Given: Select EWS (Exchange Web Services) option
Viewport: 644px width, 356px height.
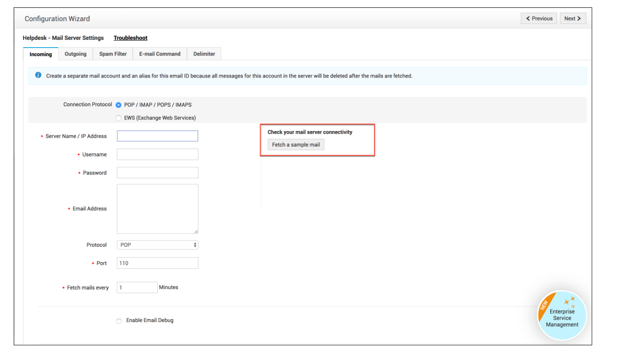Looking at the screenshot, I should pos(119,118).
